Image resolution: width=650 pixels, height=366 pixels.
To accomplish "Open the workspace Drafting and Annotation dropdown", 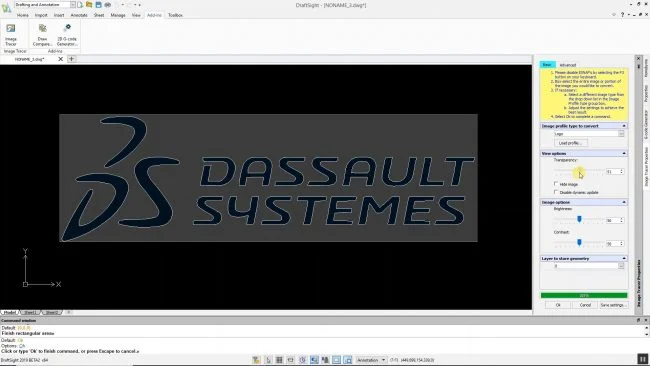I will click(x=45, y=5).
